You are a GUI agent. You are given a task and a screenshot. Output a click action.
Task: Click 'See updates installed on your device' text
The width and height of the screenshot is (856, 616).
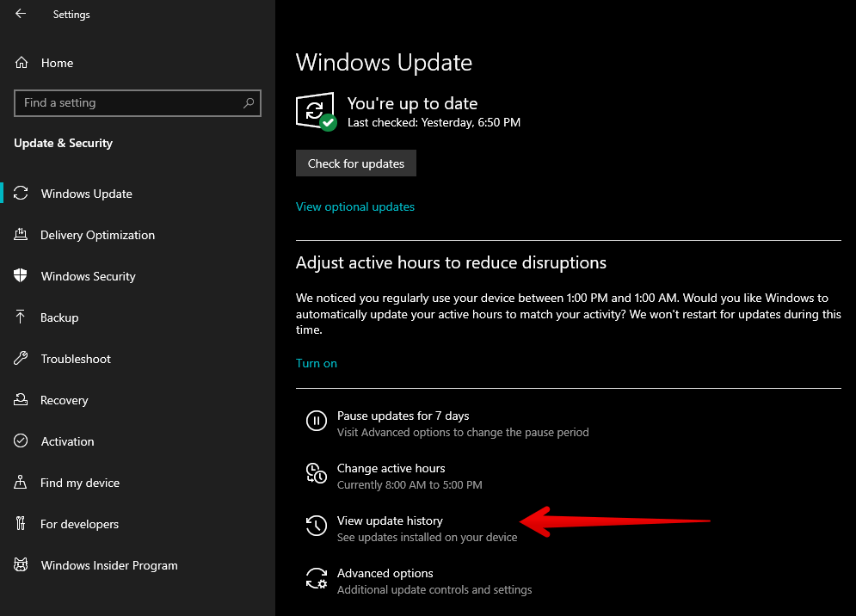click(x=427, y=538)
